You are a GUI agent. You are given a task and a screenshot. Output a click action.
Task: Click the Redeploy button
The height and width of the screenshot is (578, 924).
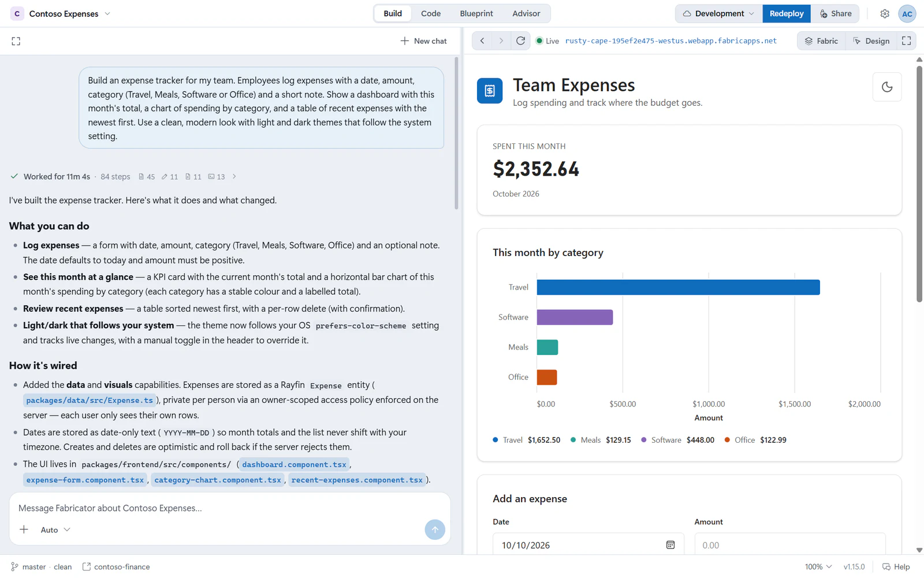(x=787, y=14)
